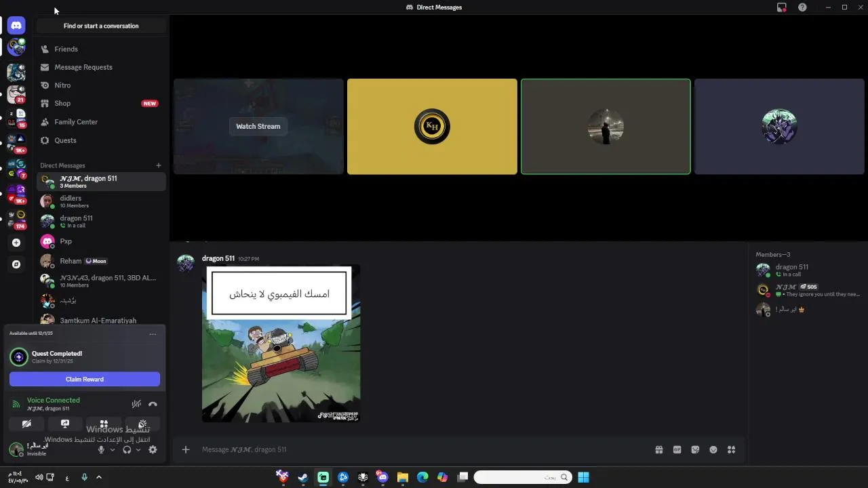The height and width of the screenshot is (488, 868).
Task: Open Discover servers compass icon
Action: 16,264
